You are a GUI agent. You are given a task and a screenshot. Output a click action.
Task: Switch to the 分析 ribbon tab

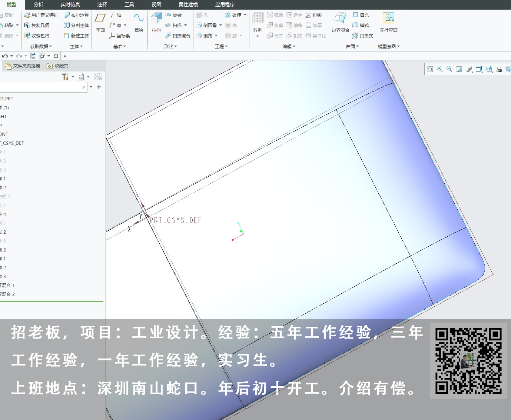click(x=39, y=5)
